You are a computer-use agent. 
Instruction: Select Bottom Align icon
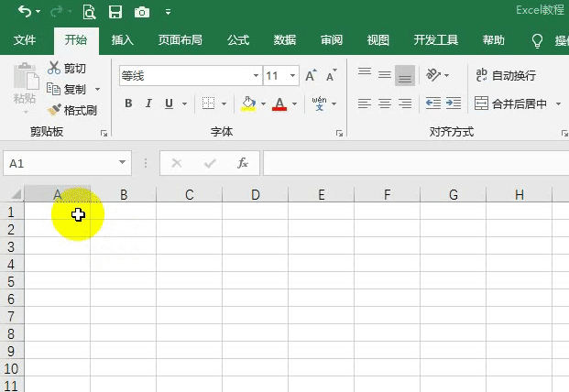[405, 75]
